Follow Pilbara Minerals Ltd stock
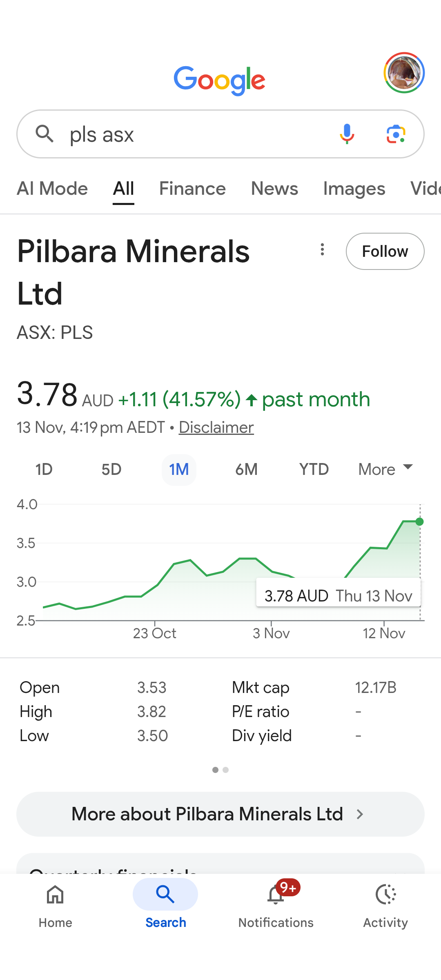The width and height of the screenshot is (441, 980). (385, 252)
